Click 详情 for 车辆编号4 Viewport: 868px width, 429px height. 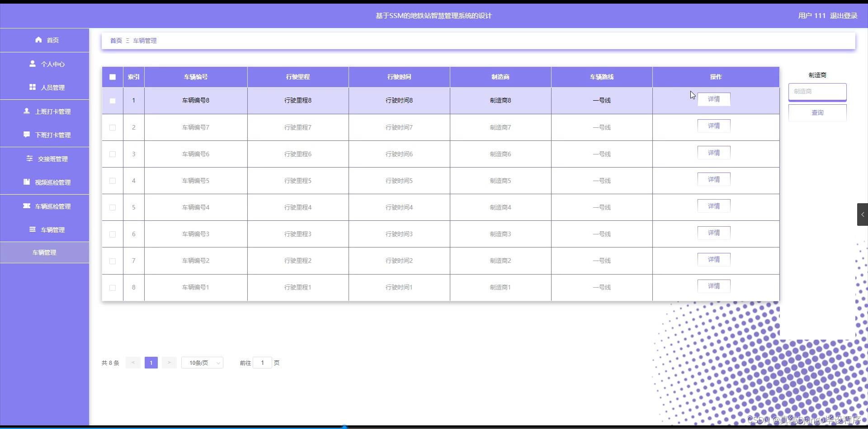point(714,206)
